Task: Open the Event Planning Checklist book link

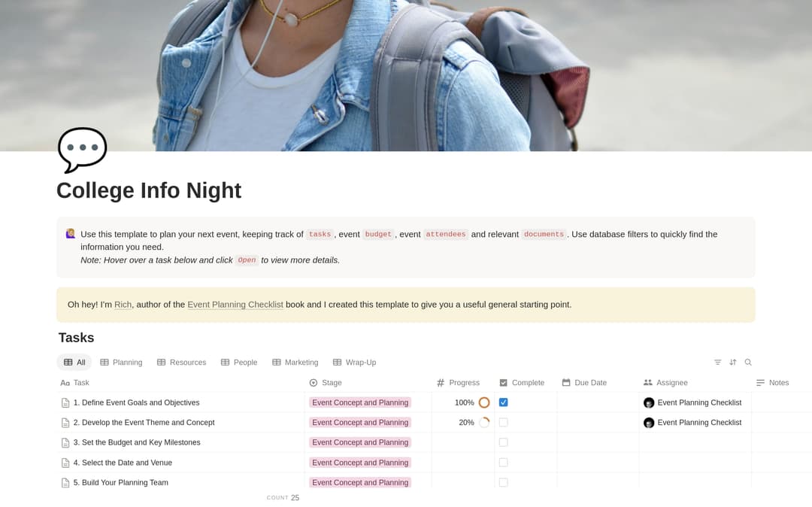Action: click(x=235, y=305)
